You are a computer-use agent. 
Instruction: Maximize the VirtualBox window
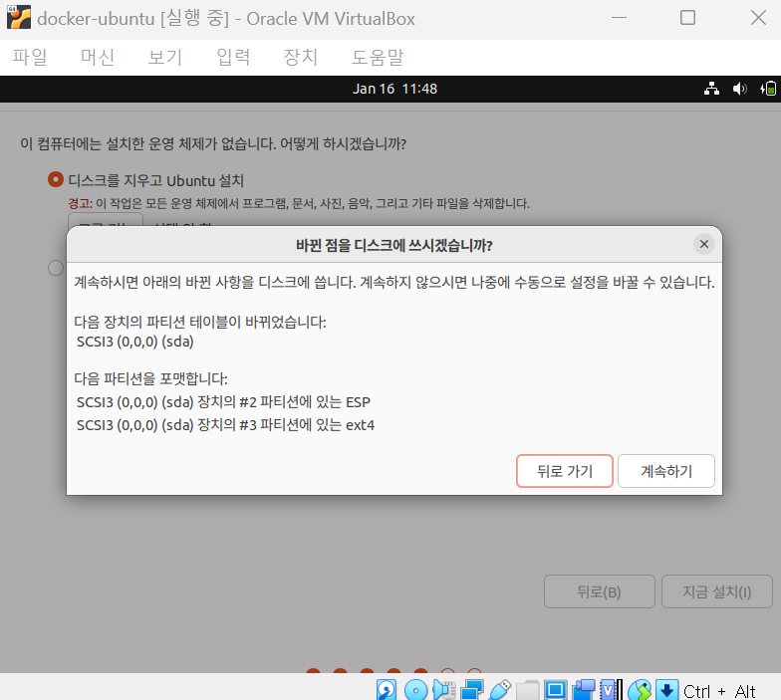coord(687,18)
